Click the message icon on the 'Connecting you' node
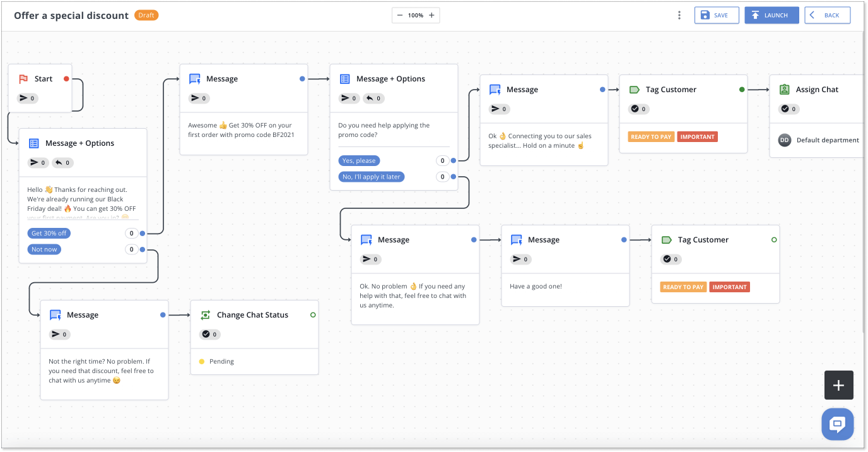 495,90
